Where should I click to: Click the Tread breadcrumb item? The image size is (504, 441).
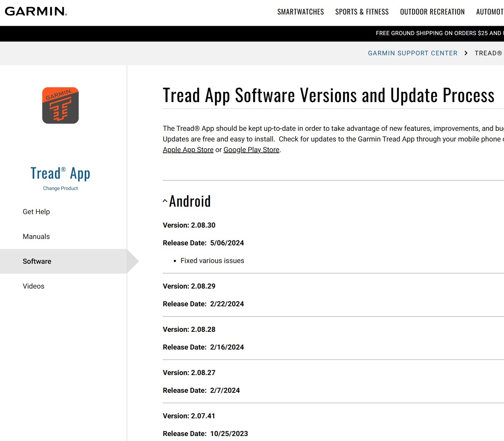(x=489, y=53)
